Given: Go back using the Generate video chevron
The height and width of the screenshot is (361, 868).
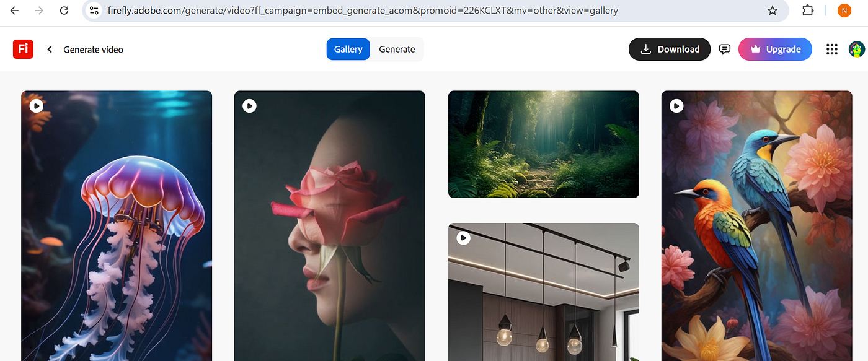Looking at the screenshot, I should 50,50.
